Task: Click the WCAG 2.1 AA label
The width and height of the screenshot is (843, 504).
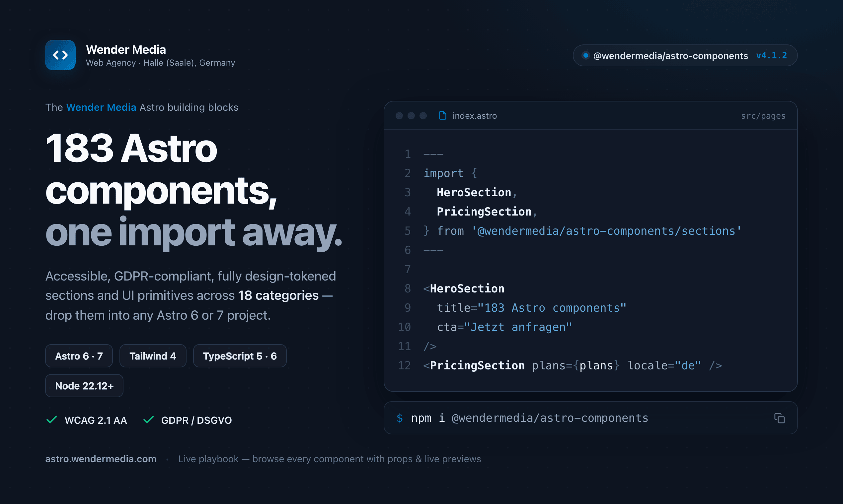Action: coord(96,420)
